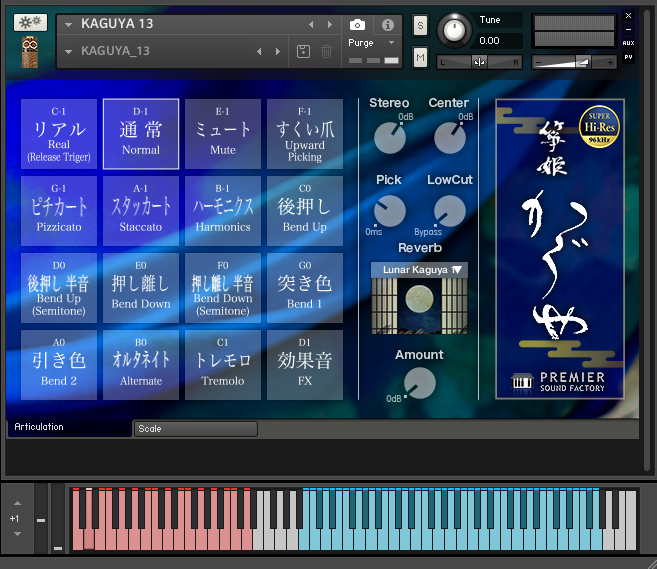Solo the instrument with S button
This screenshot has width=657, height=569.
420,25
